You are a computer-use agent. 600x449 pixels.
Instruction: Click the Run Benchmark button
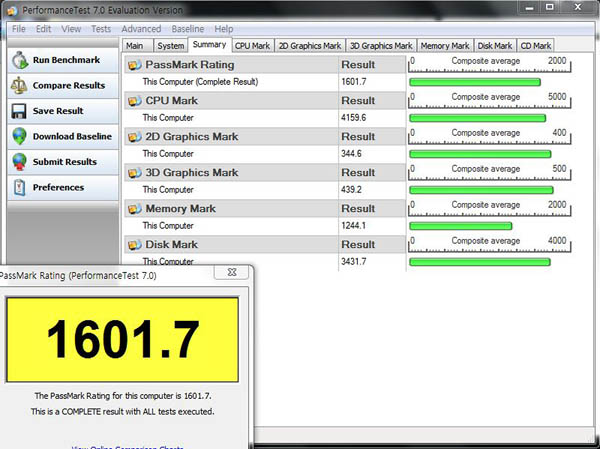click(x=63, y=60)
